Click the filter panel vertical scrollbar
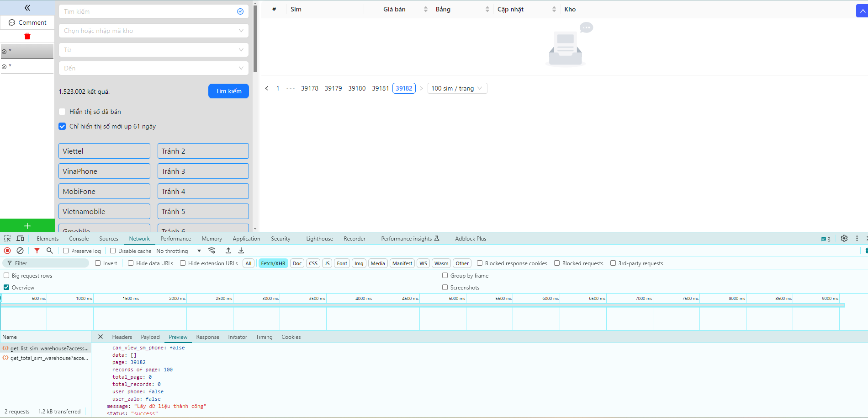Viewport: 868px width, 418px height. click(x=255, y=39)
